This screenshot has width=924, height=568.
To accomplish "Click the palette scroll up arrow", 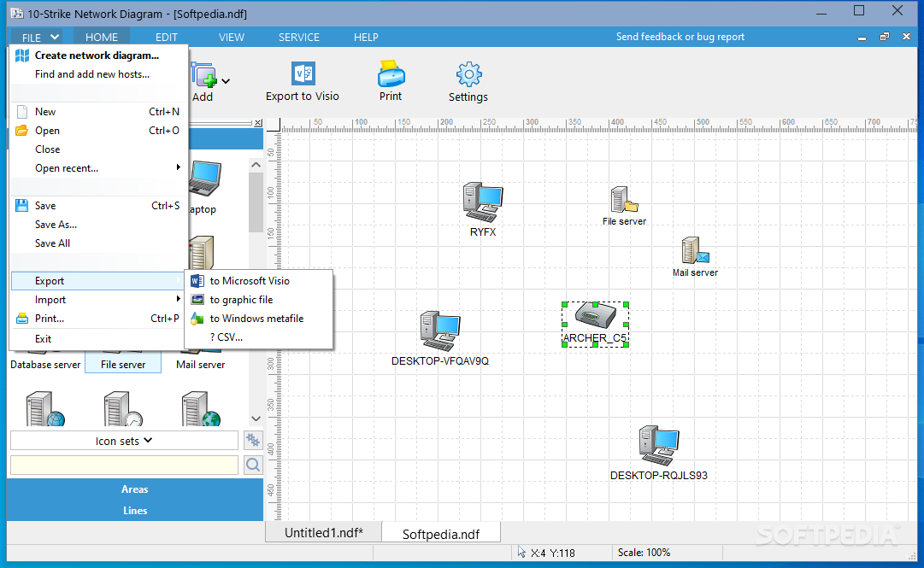I will 256,165.
